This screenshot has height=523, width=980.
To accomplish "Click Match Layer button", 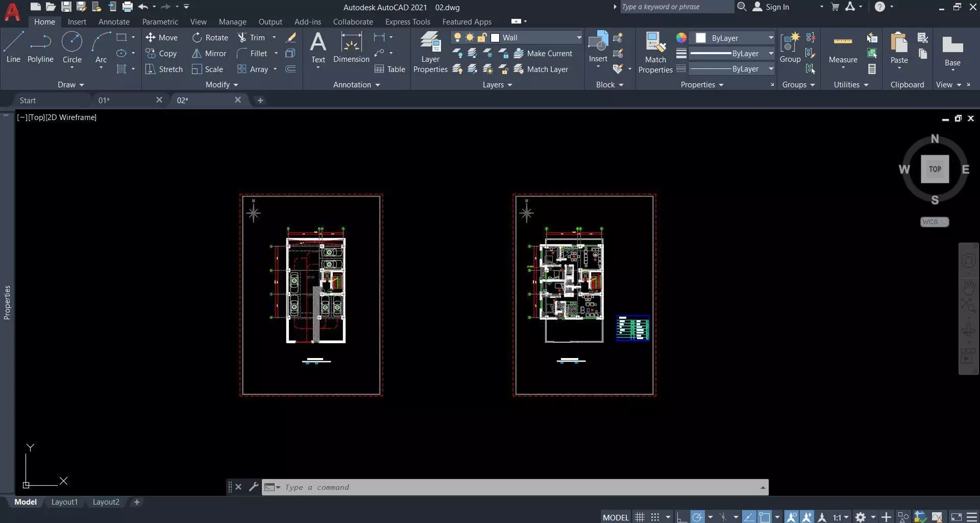I will pyautogui.click(x=541, y=69).
